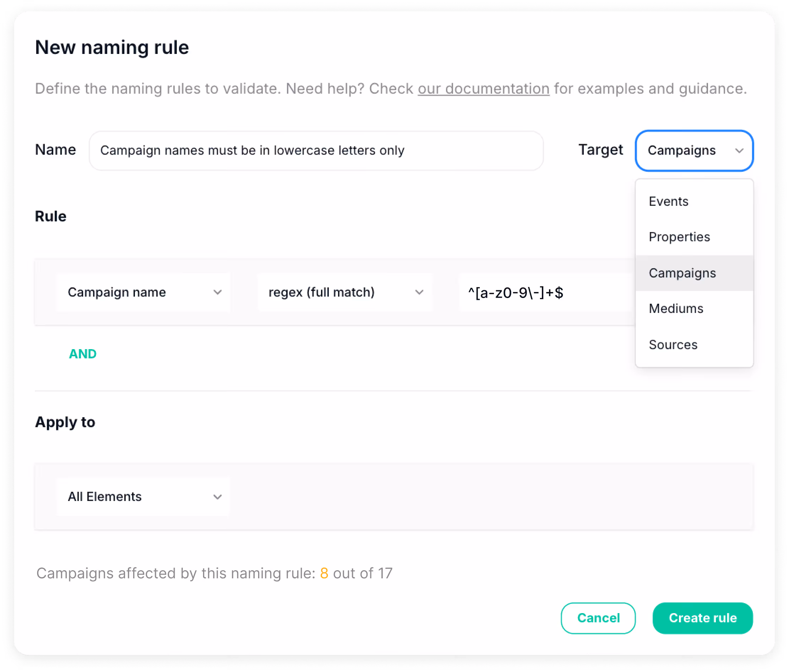Edit the regex pattern input field
This screenshot has width=789, height=672.
point(545,293)
